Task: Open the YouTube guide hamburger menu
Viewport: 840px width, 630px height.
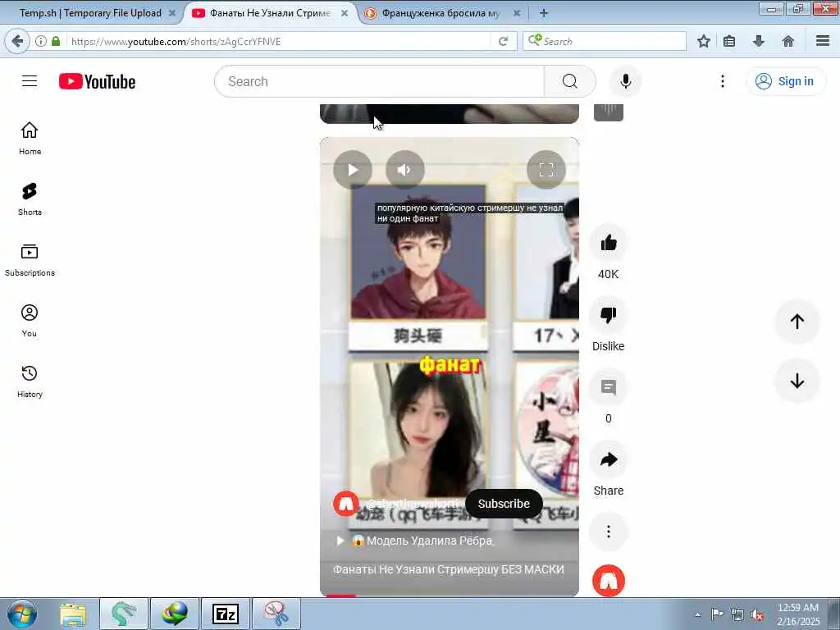Action: click(30, 81)
